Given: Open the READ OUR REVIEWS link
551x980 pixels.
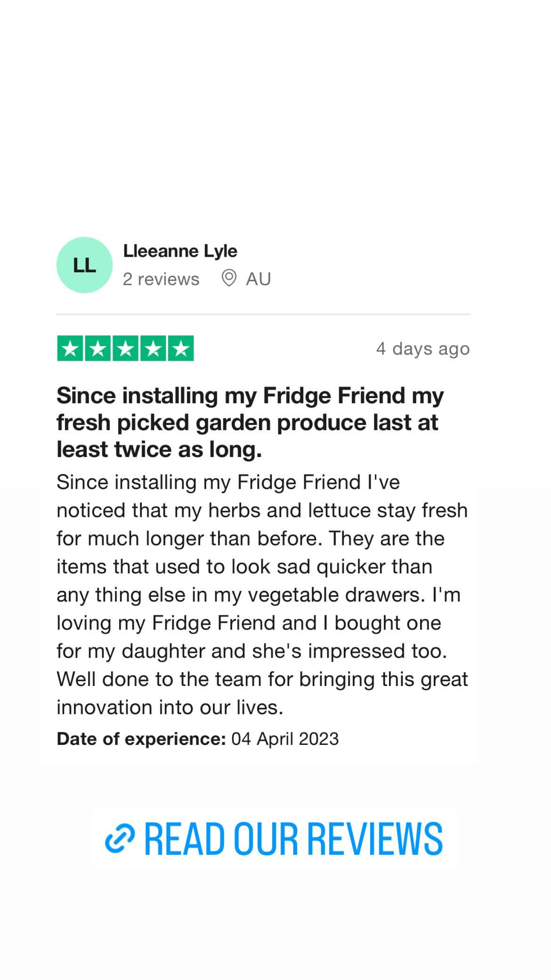Looking at the screenshot, I should [x=275, y=839].
